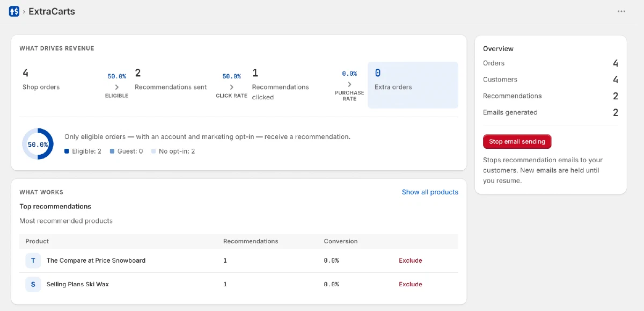Click the Product column header

click(37, 241)
